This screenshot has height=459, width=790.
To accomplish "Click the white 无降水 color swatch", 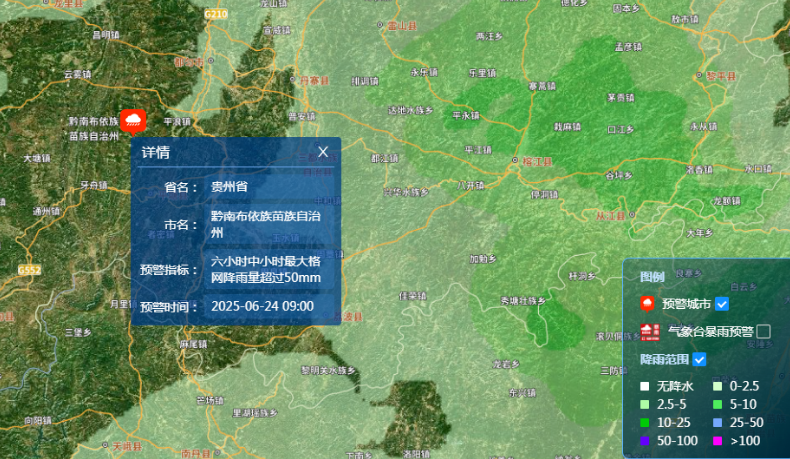I will (x=646, y=386).
